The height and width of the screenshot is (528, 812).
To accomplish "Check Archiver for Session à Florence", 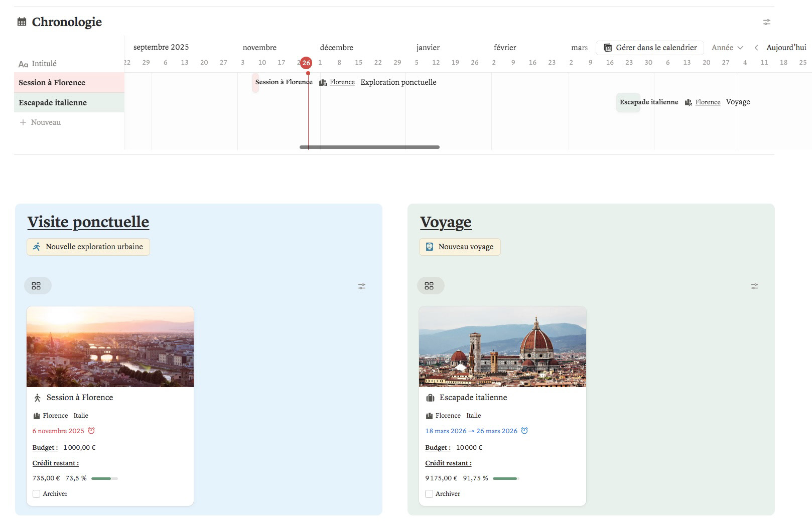I will tap(37, 494).
